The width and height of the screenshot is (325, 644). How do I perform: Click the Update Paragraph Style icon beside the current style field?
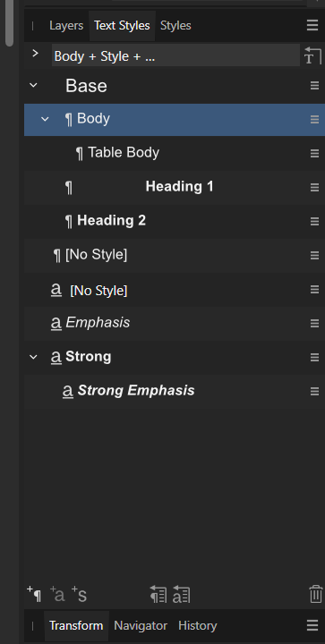point(312,55)
